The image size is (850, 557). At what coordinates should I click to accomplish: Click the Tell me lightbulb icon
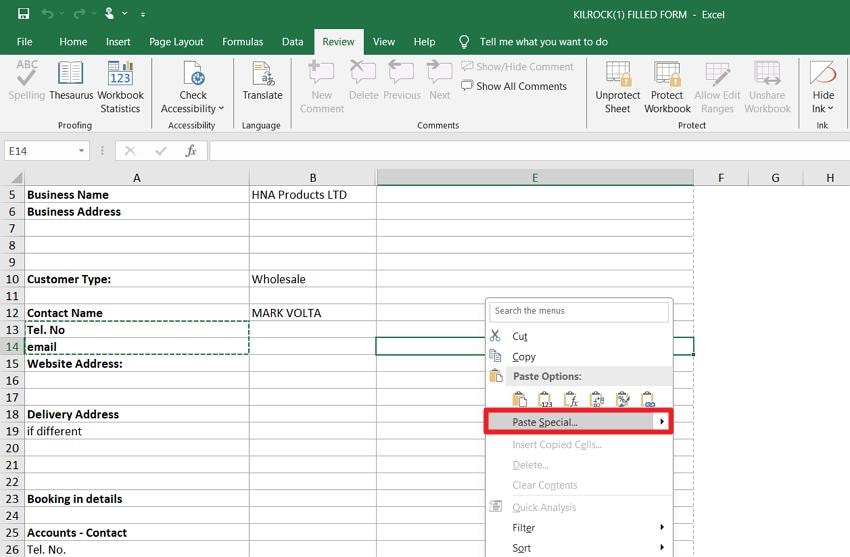[x=464, y=42]
